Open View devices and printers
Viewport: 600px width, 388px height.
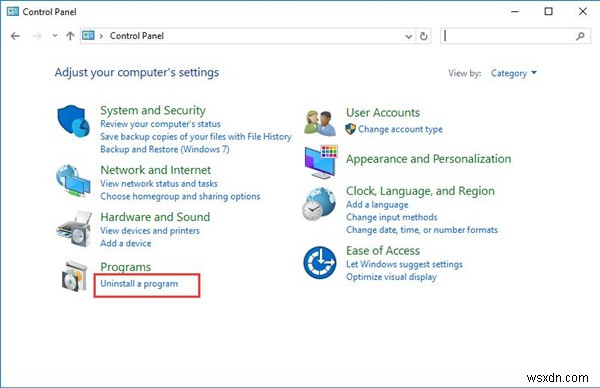click(x=150, y=231)
